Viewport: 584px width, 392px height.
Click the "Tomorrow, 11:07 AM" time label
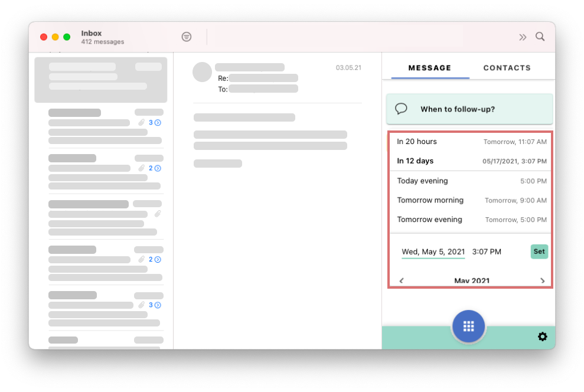pyautogui.click(x=515, y=142)
